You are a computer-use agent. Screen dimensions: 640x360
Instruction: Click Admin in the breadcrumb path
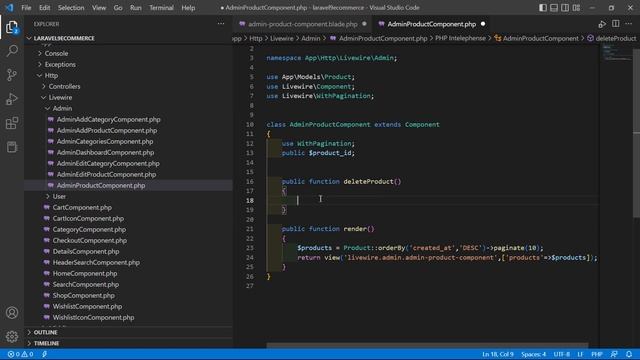tap(311, 38)
